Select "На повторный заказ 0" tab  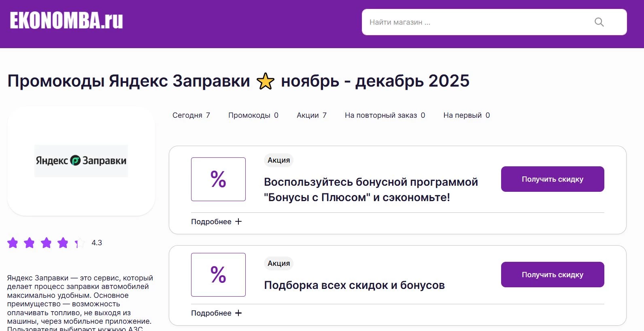[x=385, y=115]
